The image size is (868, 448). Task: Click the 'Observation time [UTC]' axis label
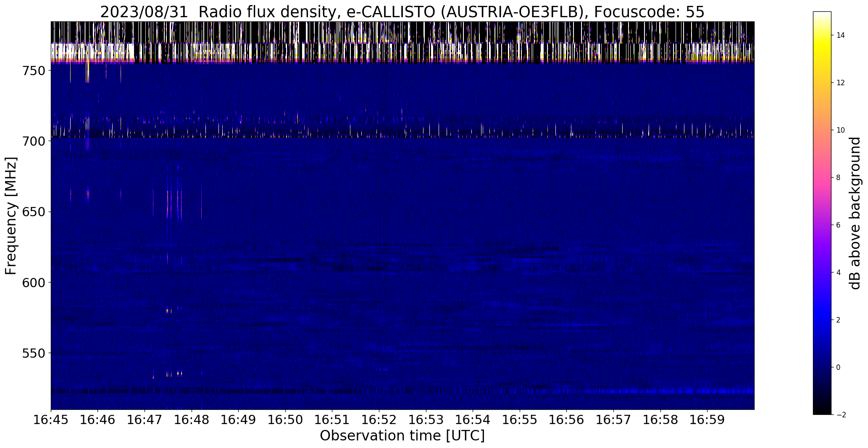[402, 436]
